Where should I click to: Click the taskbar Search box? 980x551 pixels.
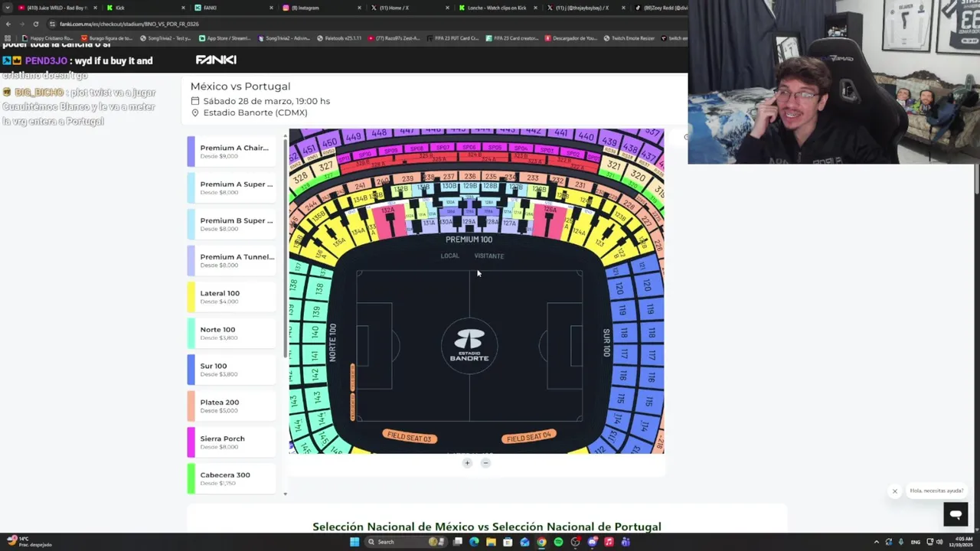pos(407,542)
